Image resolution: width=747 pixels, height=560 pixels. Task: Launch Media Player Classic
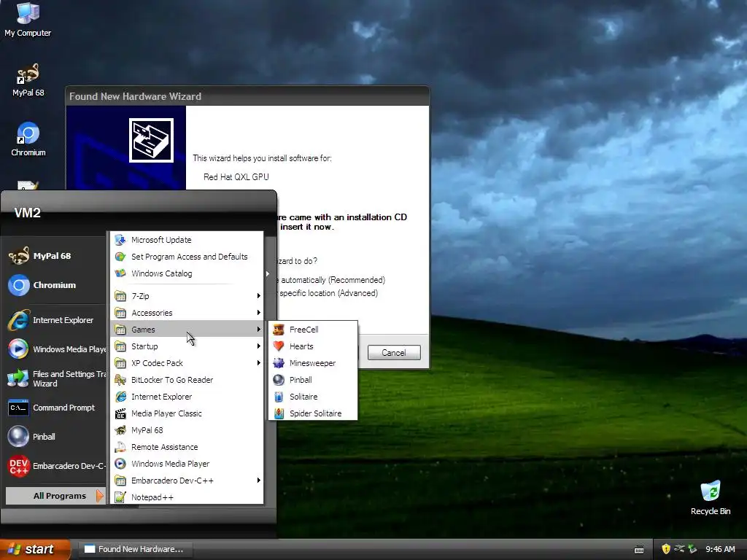(187, 413)
